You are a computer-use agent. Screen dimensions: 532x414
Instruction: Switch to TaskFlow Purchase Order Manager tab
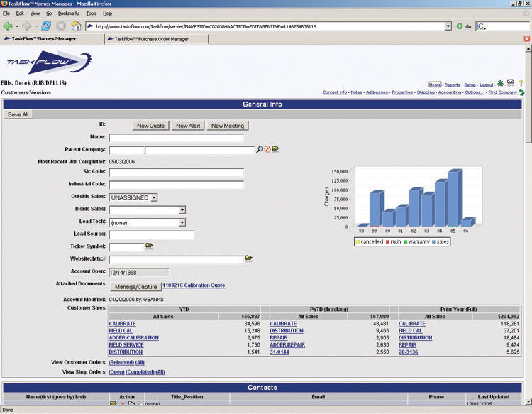[156, 39]
